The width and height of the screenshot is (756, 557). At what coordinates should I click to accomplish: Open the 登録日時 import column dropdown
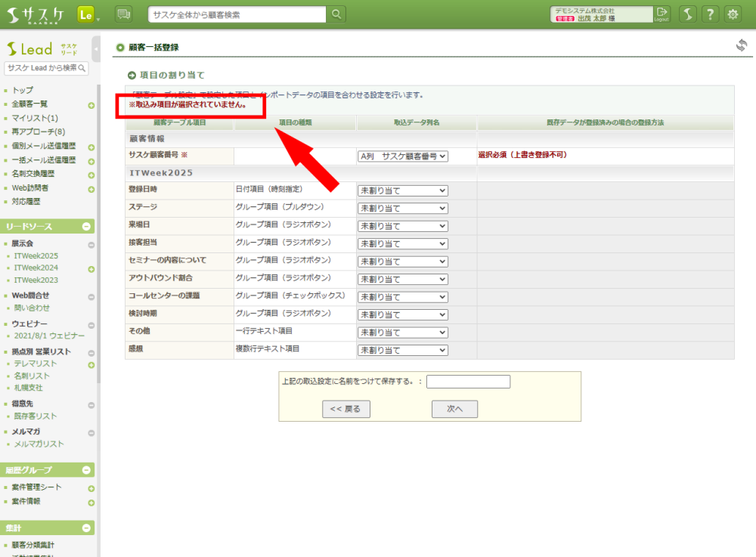pos(403,191)
